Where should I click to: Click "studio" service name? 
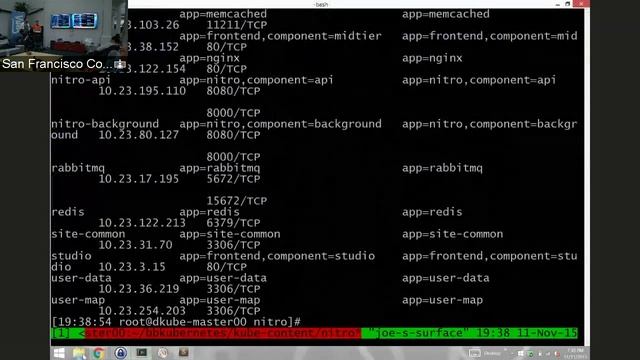point(71,256)
